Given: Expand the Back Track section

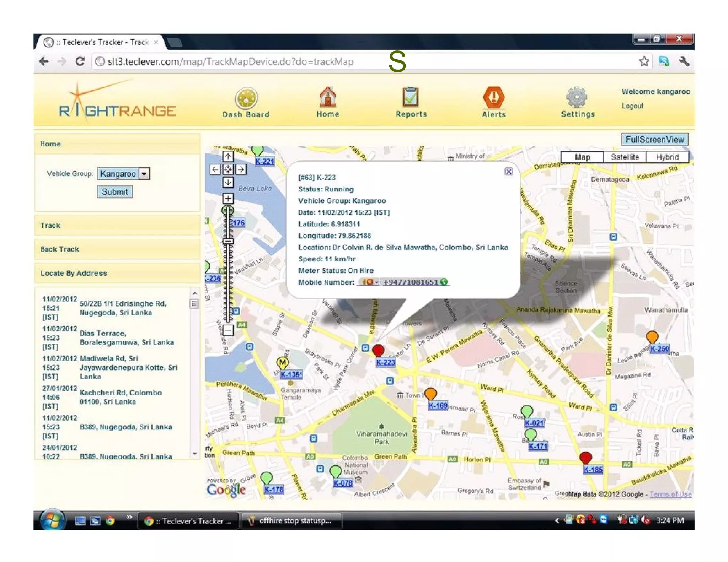Looking at the screenshot, I should (x=60, y=249).
